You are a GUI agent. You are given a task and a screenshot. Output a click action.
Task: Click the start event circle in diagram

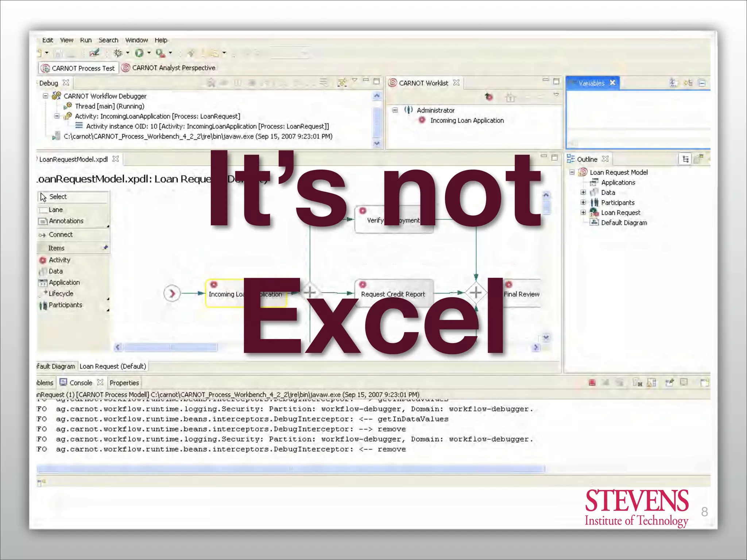[x=172, y=293]
